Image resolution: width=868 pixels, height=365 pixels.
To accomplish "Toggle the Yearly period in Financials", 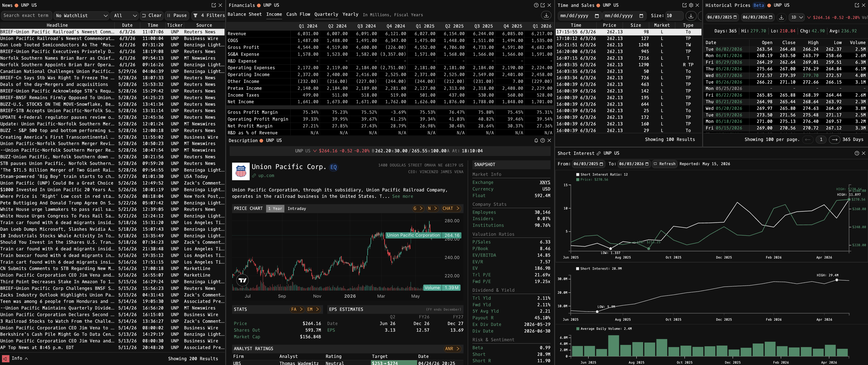I will tap(350, 14).
